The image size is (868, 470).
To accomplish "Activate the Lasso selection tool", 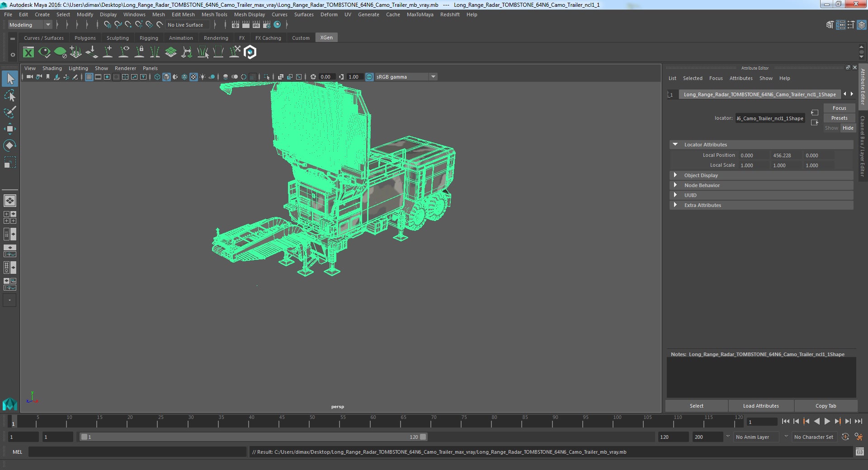I will pyautogui.click(x=10, y=96).
